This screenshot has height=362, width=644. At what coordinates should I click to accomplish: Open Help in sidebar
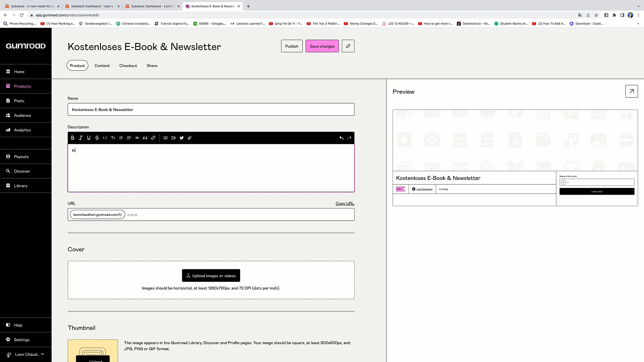tap(26, 325)
